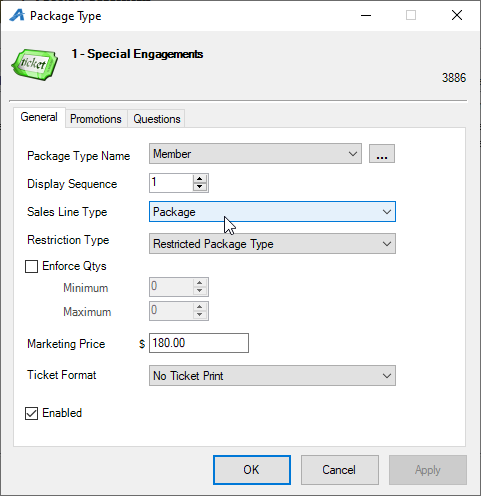Click the Marketing Price input field
Screen dimensions: 481x496
click(x=199, y=343)
